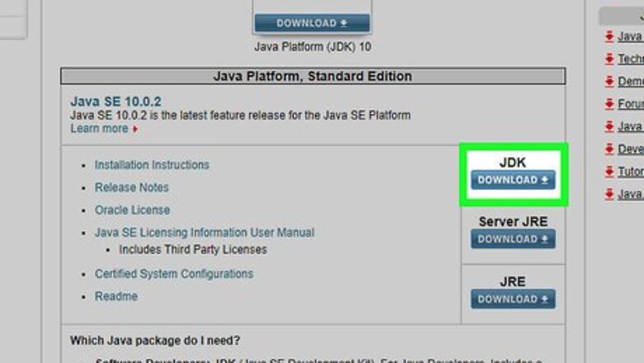
Task: Click the Java Platform, Standard Edition header
Action: coord(313,76)
